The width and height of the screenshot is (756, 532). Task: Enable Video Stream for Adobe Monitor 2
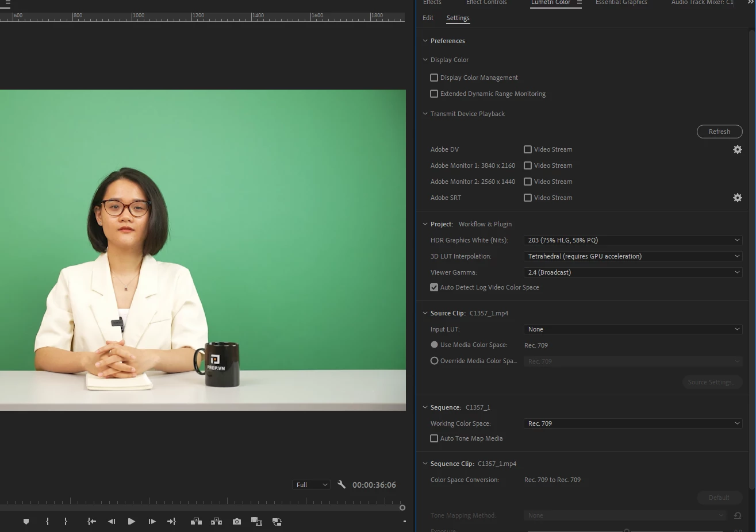[x=528, y=182]
